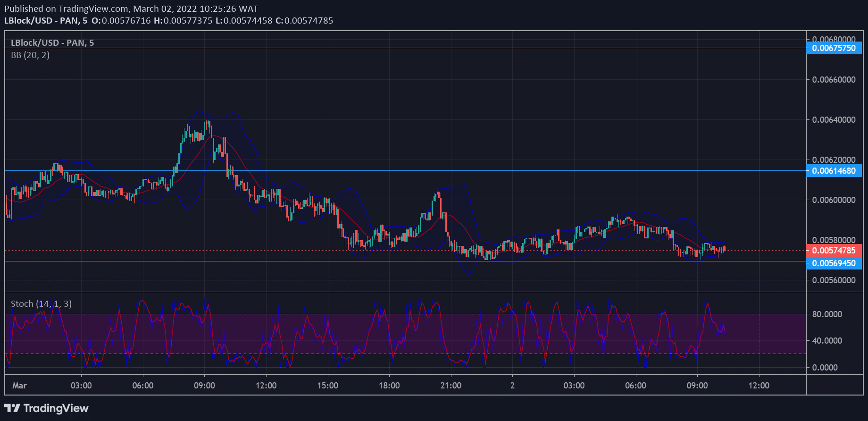Click the 15:00 time axis label
Image resolution: width=868 pixels, height=421 pixels.
tap(328, 386)
